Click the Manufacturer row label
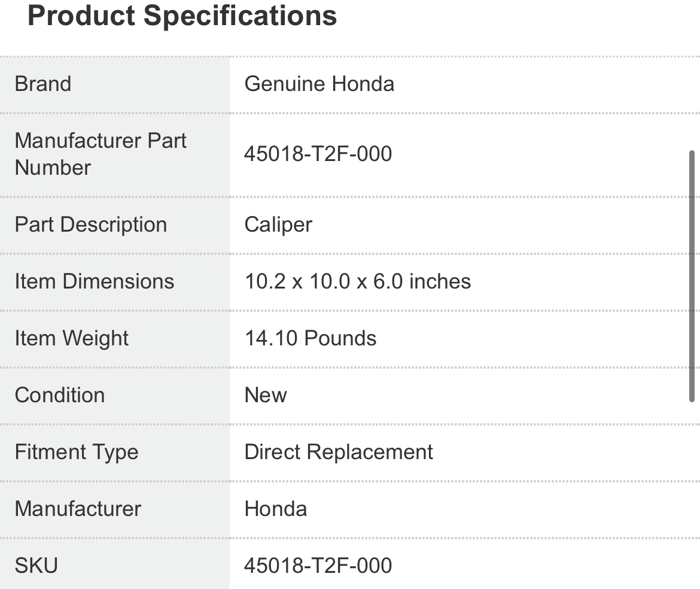 point(78,509)
